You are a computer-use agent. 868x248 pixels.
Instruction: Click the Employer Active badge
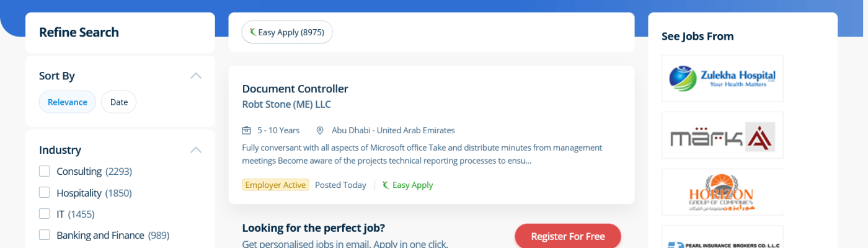[x=275, y=185]
